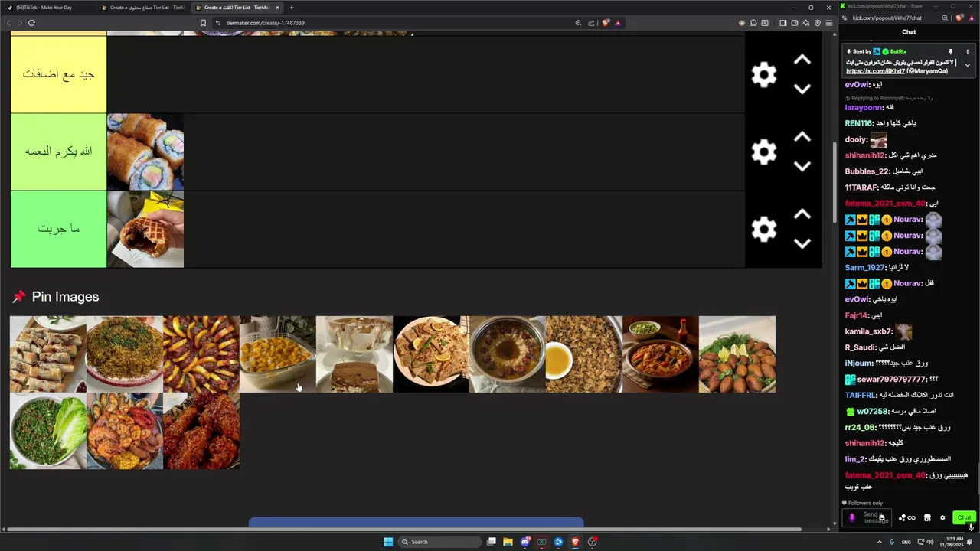Select the green ما جربت tier label
The height and width of the screenshot is (551, 980).
58,229
